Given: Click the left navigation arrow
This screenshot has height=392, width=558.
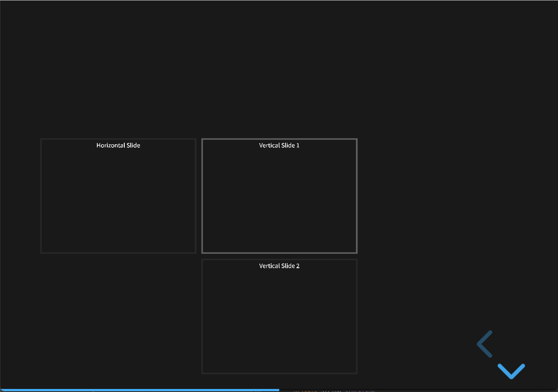Looking at the screenshot, I should pyautogui.click(x=485, y=344).
